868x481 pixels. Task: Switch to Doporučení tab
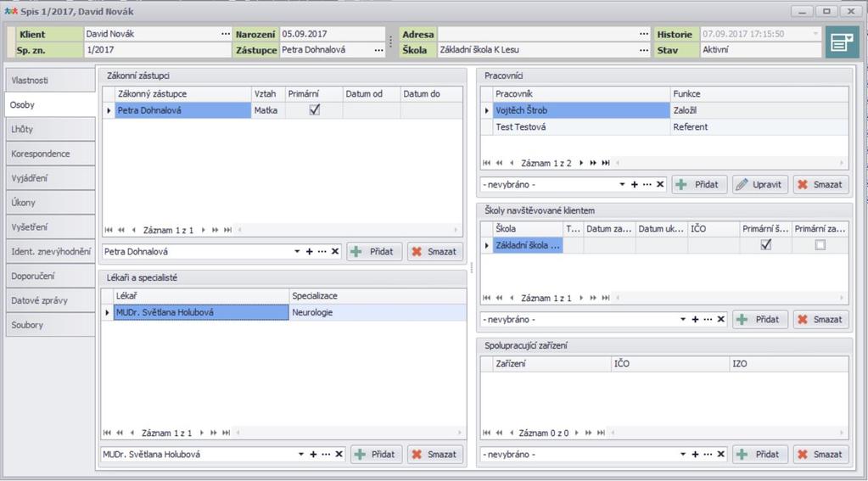point(50,276)
